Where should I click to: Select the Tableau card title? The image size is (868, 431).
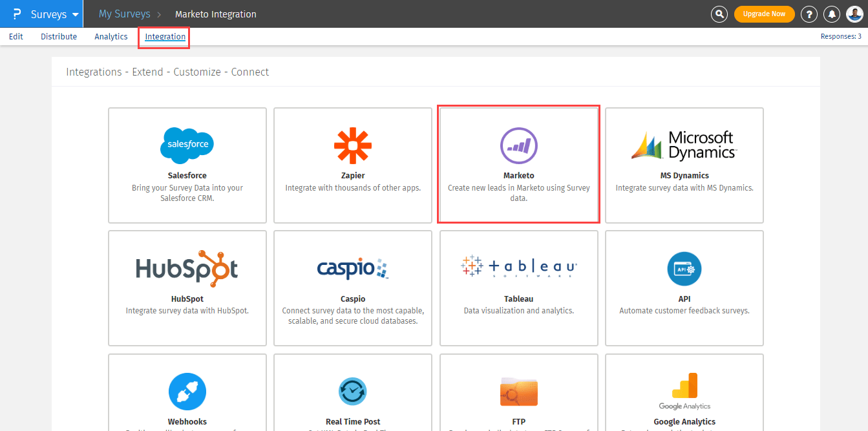519,299
